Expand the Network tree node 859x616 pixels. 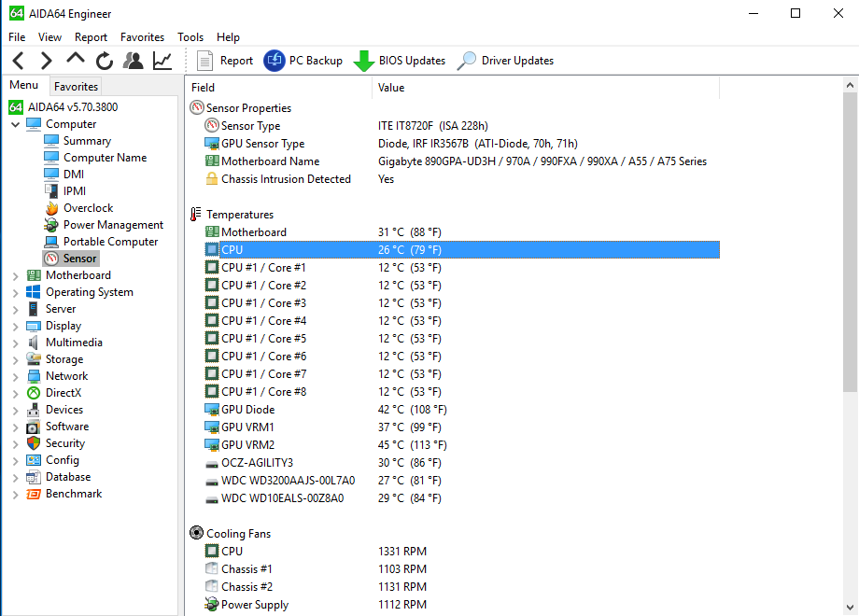[x=15, y=377]
